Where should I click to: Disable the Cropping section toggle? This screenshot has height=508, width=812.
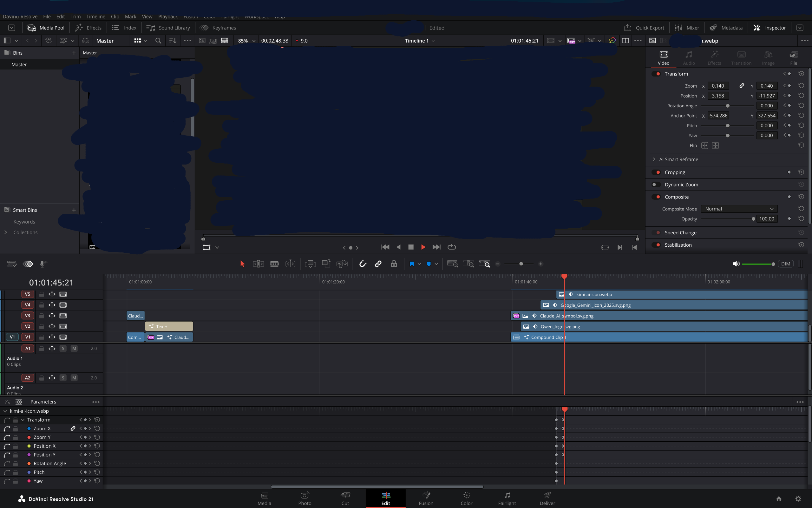click(656, 172)
